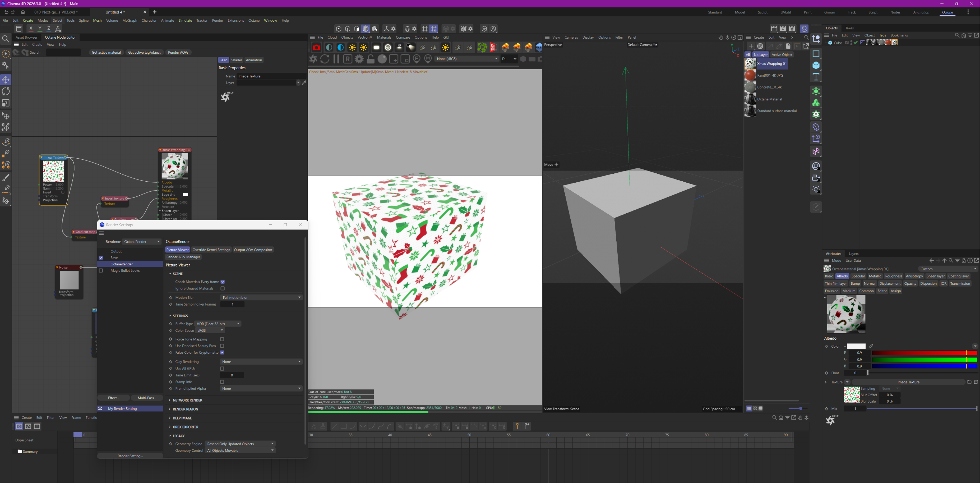Open the Octane menu in main menu bar
This screenshot has width=980, height=483.
tap(254, 20)
